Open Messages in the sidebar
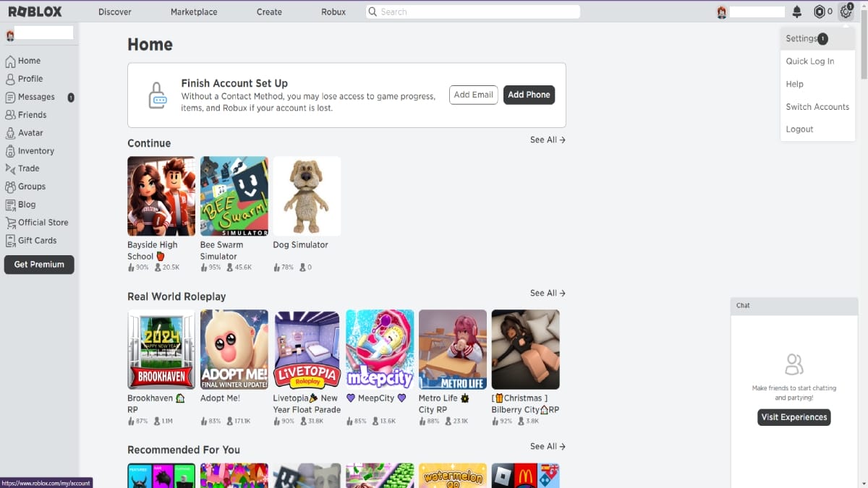Image resolution: width=868 pixels, height=488 pixels. 36,97
